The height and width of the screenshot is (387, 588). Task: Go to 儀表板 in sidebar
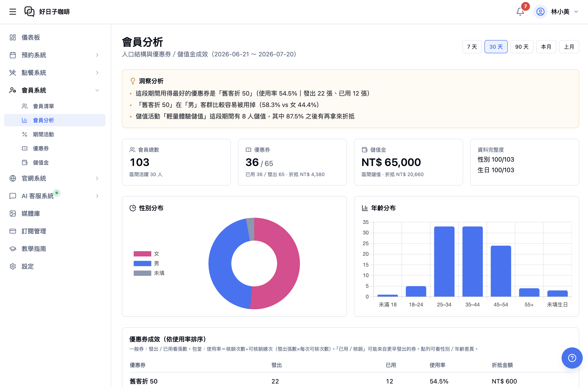55,37
